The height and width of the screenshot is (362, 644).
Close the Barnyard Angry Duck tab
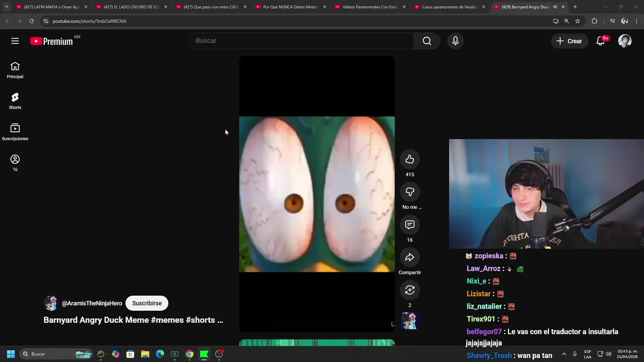(563, 7)
